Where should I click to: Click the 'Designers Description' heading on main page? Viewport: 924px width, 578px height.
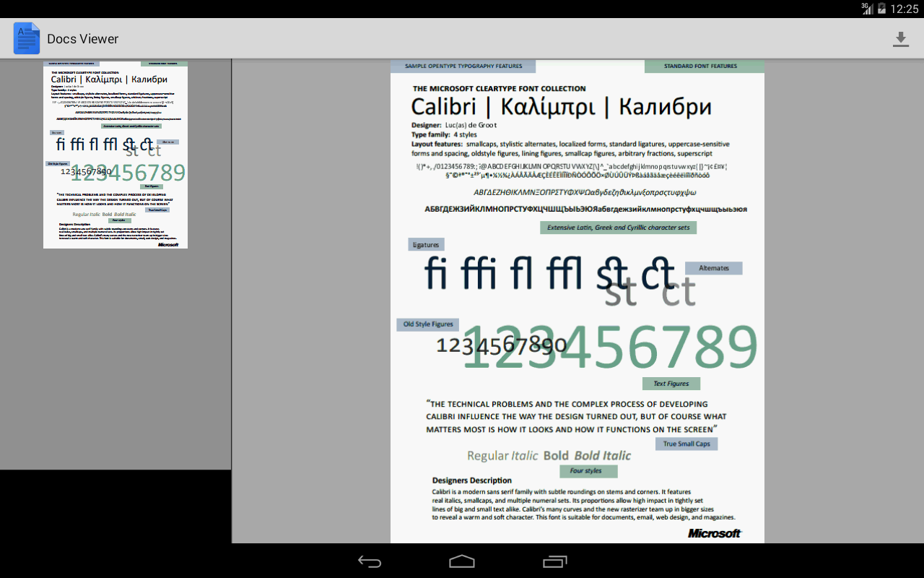coord(472,480)
